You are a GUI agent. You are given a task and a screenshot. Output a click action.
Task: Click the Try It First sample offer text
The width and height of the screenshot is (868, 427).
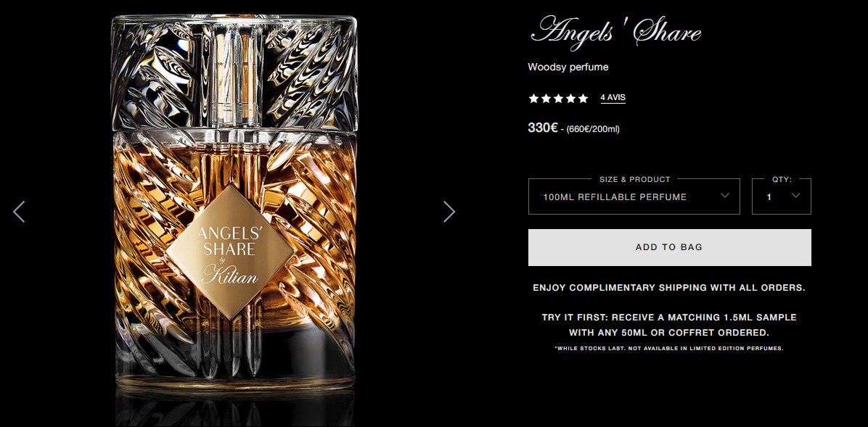pyautogui.click(x=669, y=326)
